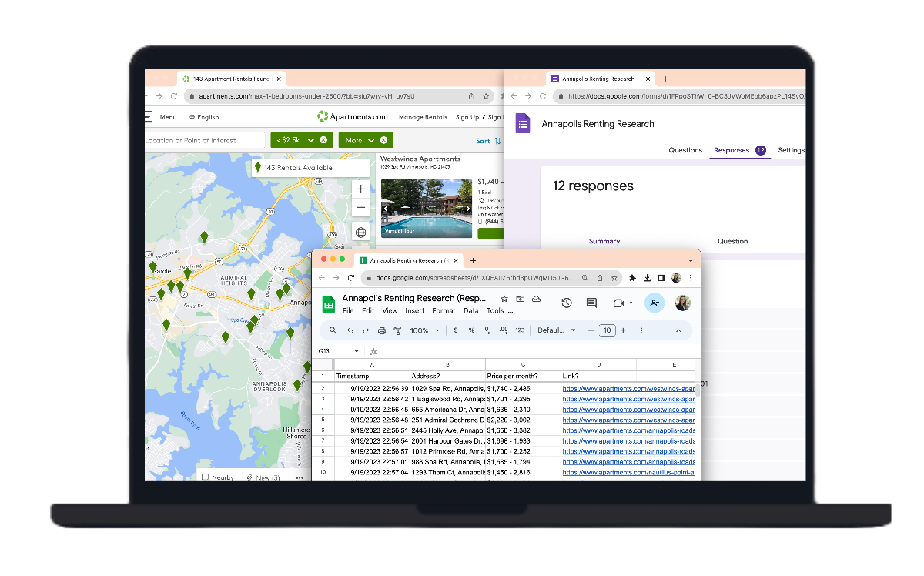Open the 123 more formats menu

pos(520,330)
